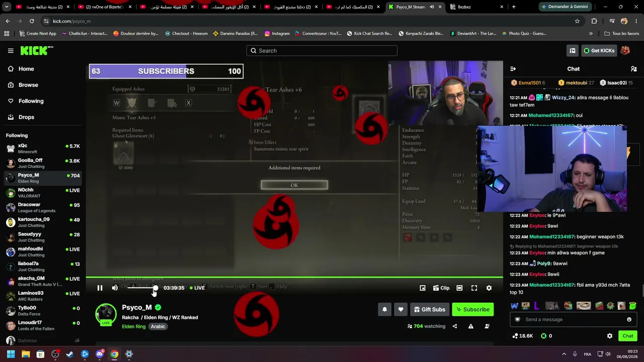Click the green Chat send button

pos(628,336)
